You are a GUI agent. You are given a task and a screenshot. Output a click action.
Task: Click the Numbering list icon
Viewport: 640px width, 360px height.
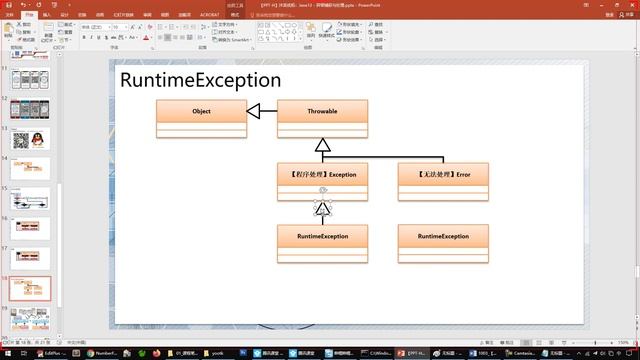pyautogui.click(x=171, y=27)
